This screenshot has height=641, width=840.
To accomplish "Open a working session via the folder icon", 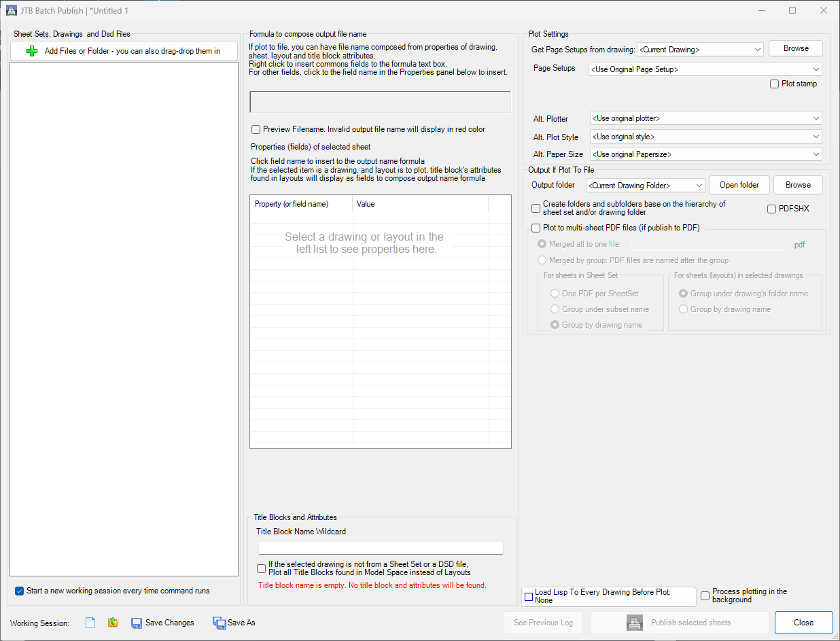I will point(113,623).
